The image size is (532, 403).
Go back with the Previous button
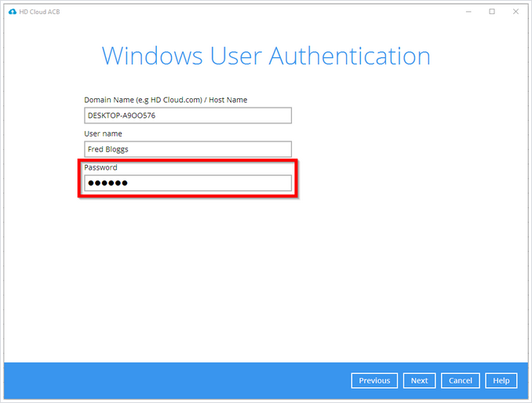pos(374,380)
